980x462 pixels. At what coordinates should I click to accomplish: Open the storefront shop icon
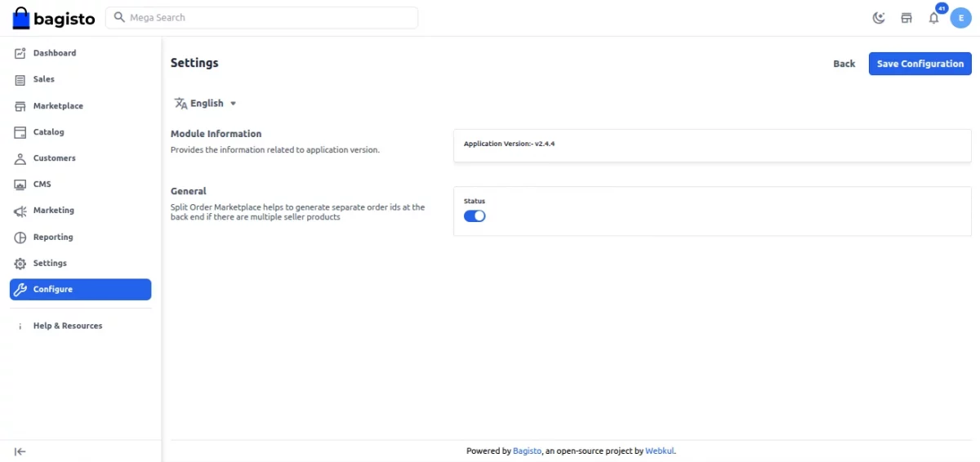pos(906,18)
